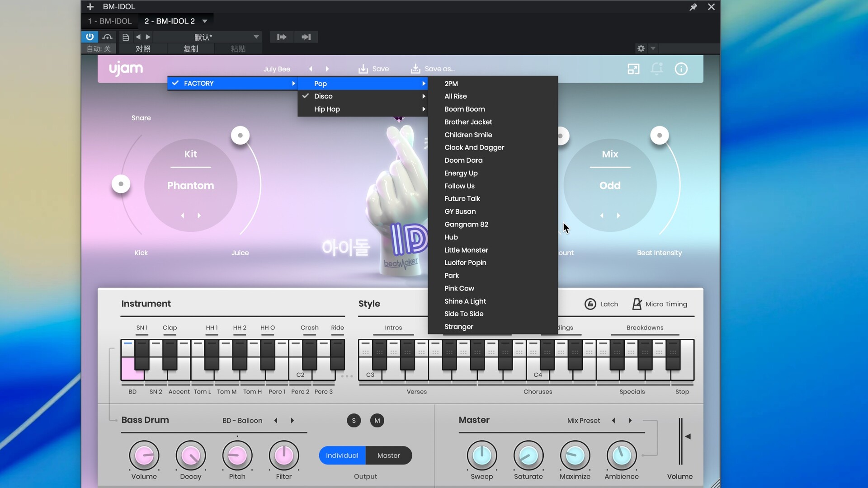The image size is (868, 488).
Task: Open the Hip Hop category submenu
Action: point(363,109)
